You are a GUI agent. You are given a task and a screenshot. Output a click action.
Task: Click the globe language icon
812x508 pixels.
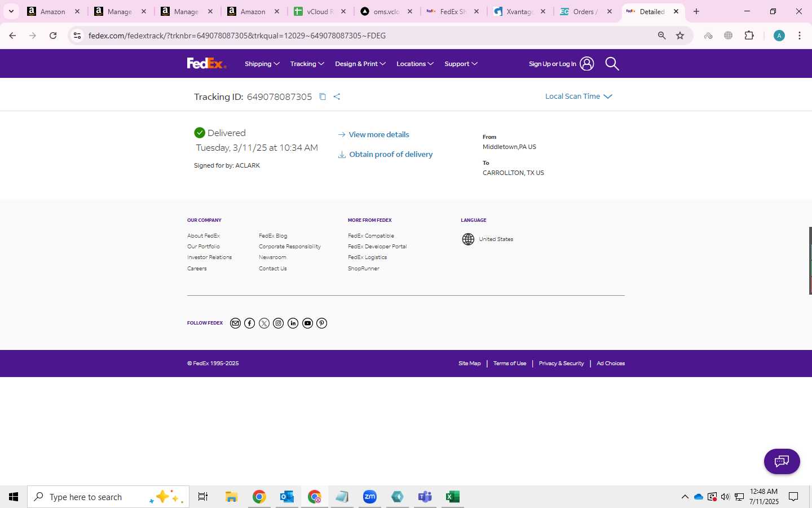468,239
